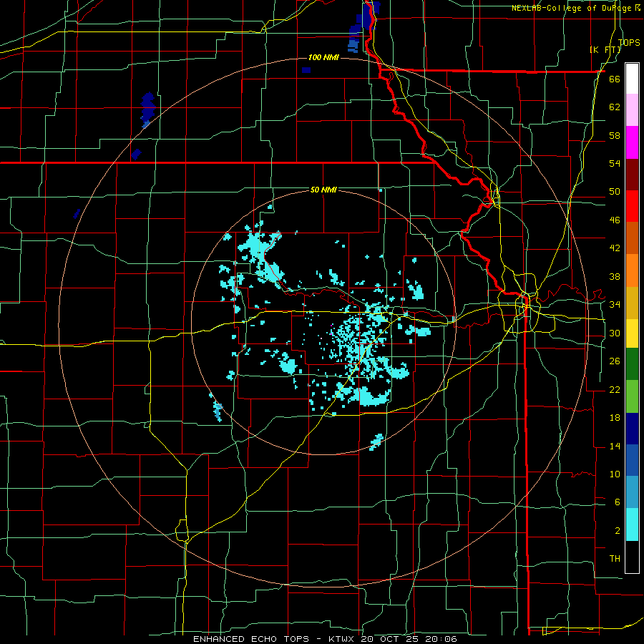The image size is (644, 644).
Task: Click the 'KTWX' radar site identifier
Action: pyautogui.click(x=343, y=639)
